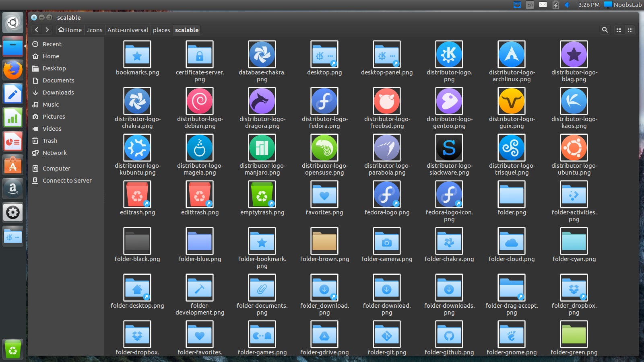The width and height of the screenshot is (644, 362).
Task: Click Connect to Server in the sidebar
Action: point(67,181)
